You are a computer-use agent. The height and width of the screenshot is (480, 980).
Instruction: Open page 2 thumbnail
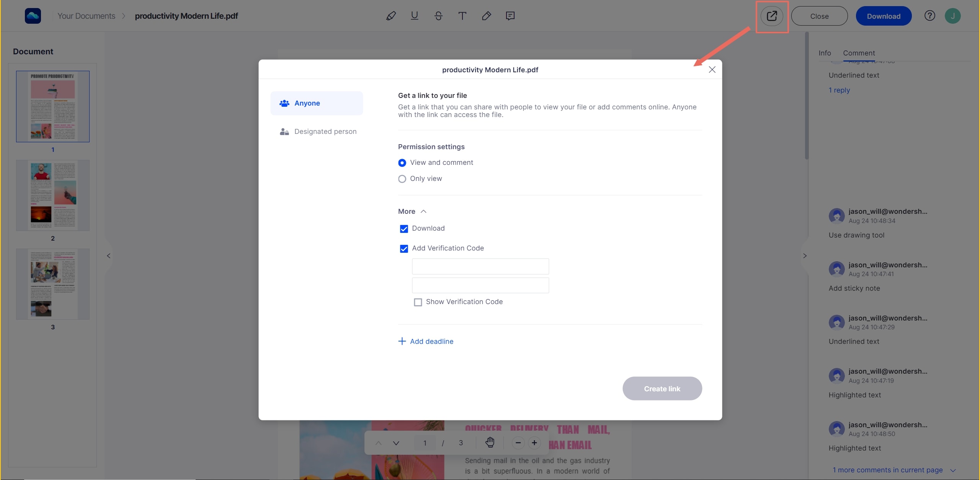pos(53,195)
